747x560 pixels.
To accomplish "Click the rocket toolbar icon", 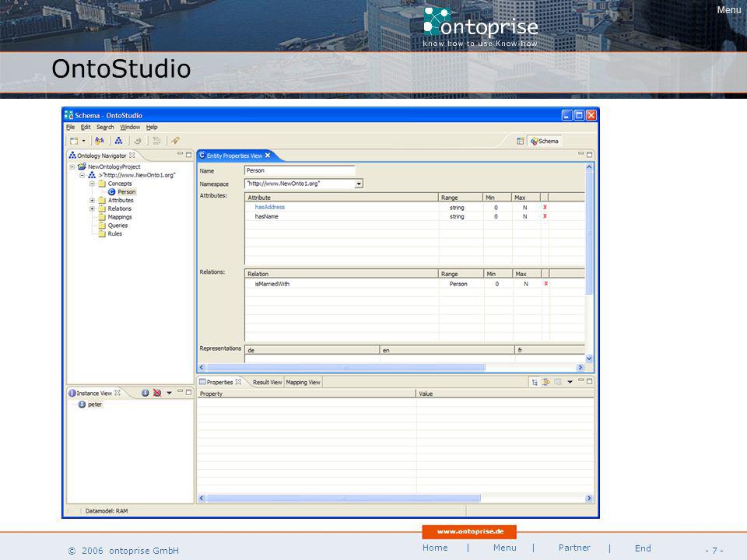I will 175,141.
